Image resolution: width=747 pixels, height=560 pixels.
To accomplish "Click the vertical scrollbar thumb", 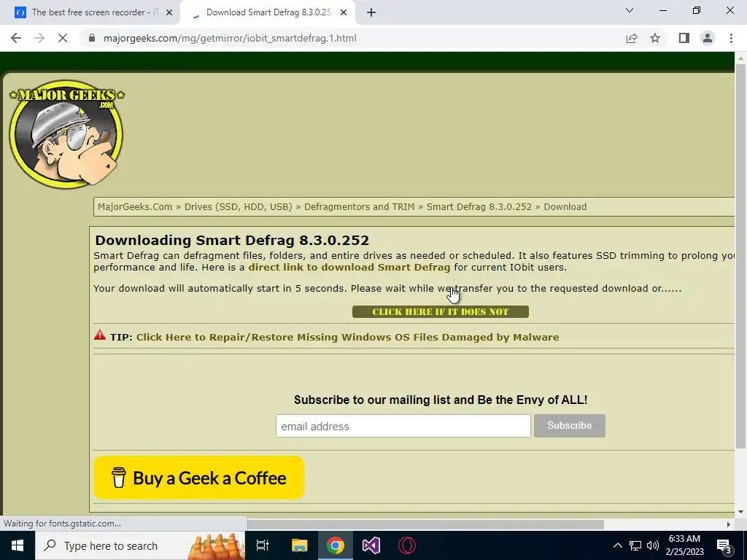I will [x=740, y=254].
